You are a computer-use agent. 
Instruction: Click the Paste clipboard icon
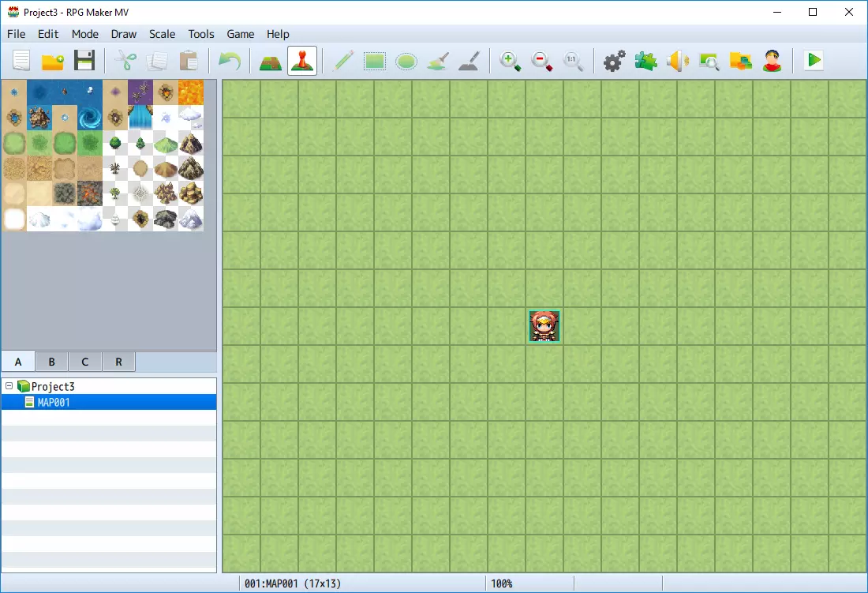click(x=189, y=60)
